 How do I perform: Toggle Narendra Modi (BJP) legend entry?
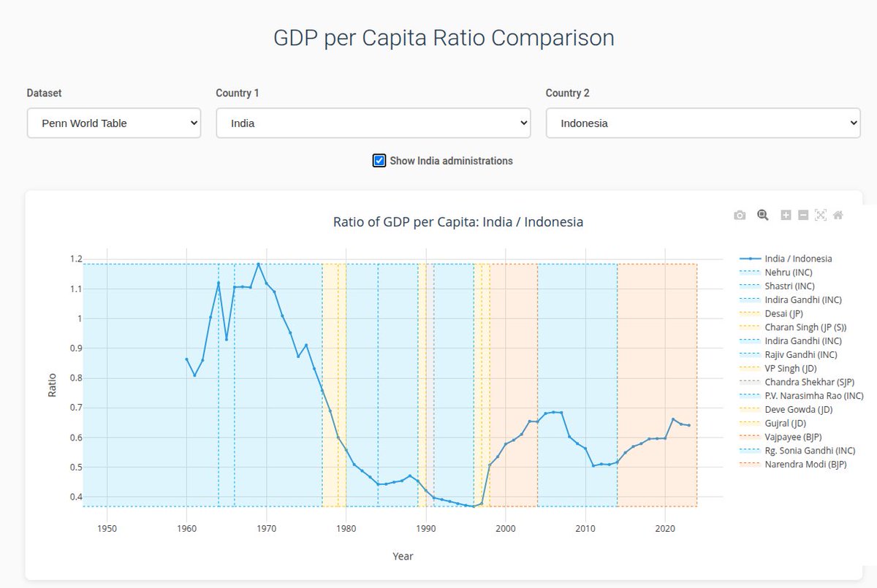[805, 465]
